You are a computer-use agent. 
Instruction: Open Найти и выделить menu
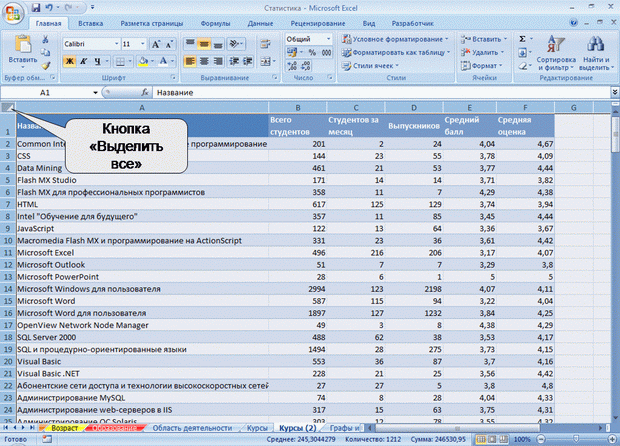[596, 53]
